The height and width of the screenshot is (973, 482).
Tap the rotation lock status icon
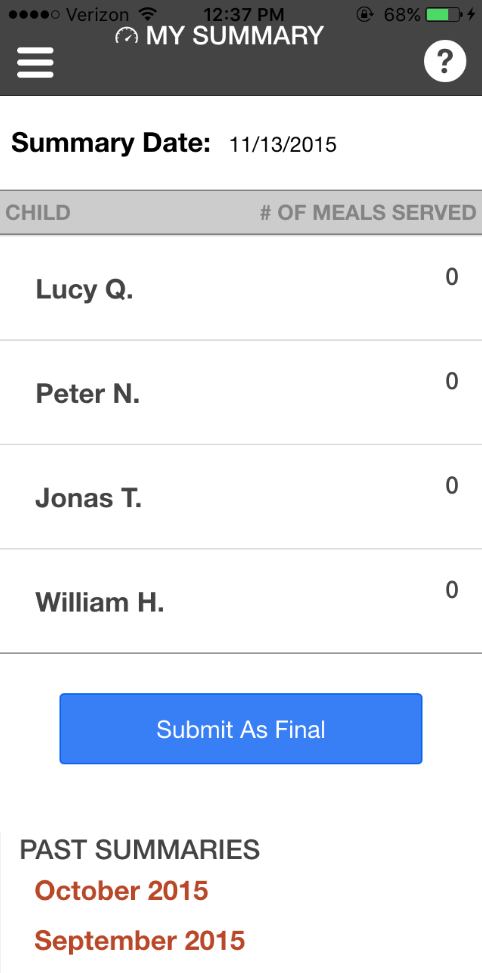click(365, 14)
